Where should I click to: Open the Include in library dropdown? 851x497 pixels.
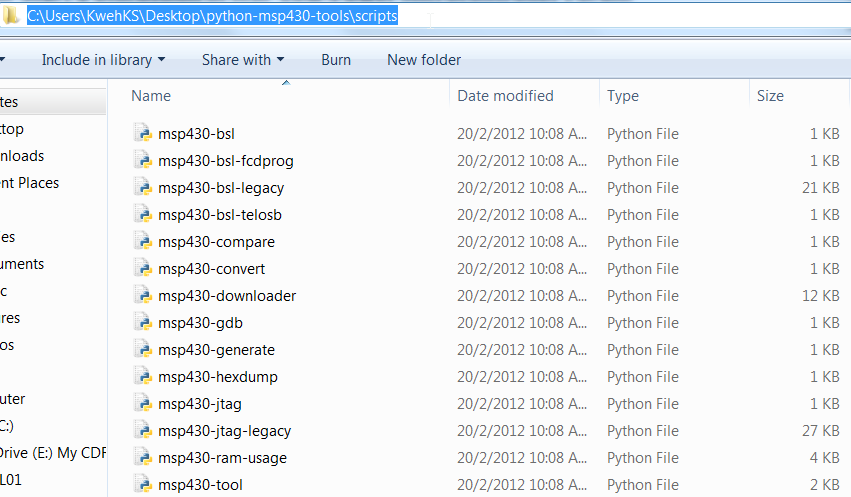click(103, 60)
